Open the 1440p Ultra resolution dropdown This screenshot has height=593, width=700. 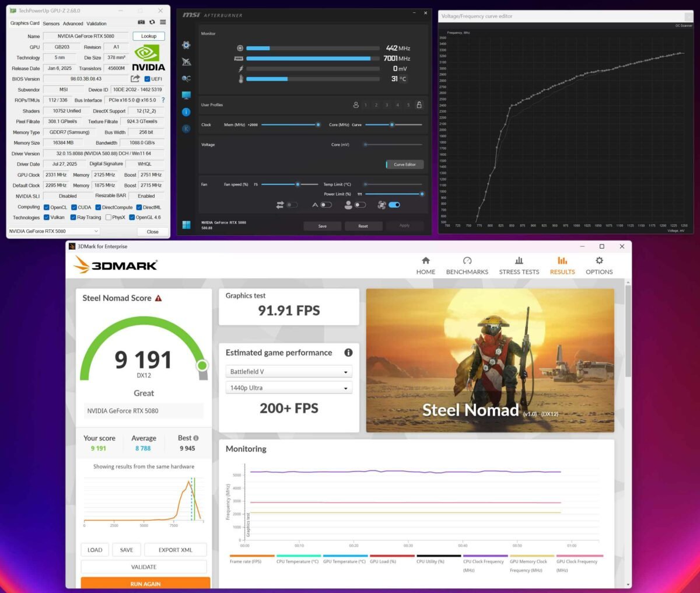[x=289, y=388]
